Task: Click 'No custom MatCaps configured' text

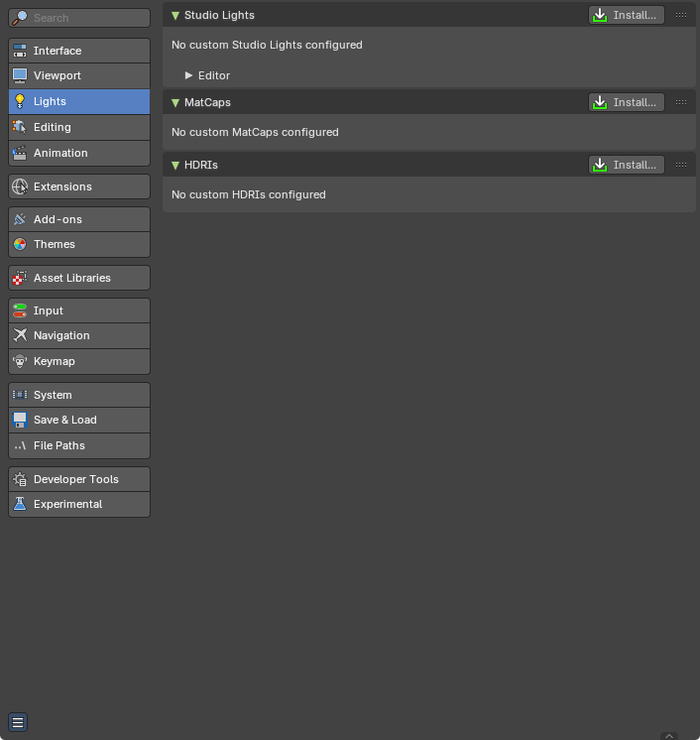Action: (255, 132)
